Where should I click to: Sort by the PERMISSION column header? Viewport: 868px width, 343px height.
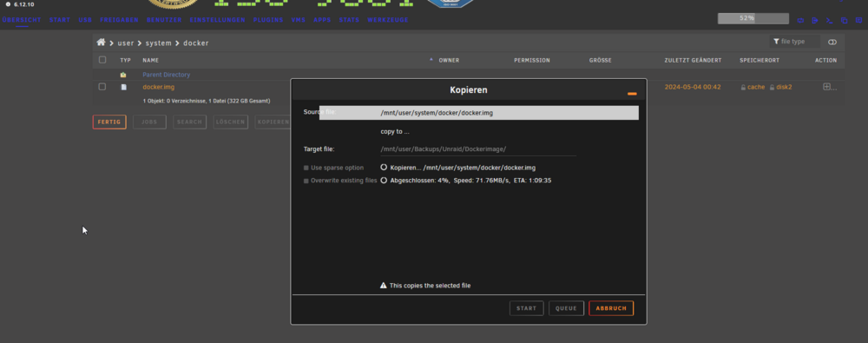[532, 61]
